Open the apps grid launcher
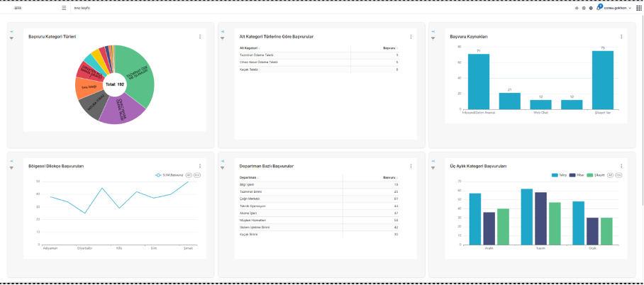Screen dimensions: 644x285 [638, 8]
